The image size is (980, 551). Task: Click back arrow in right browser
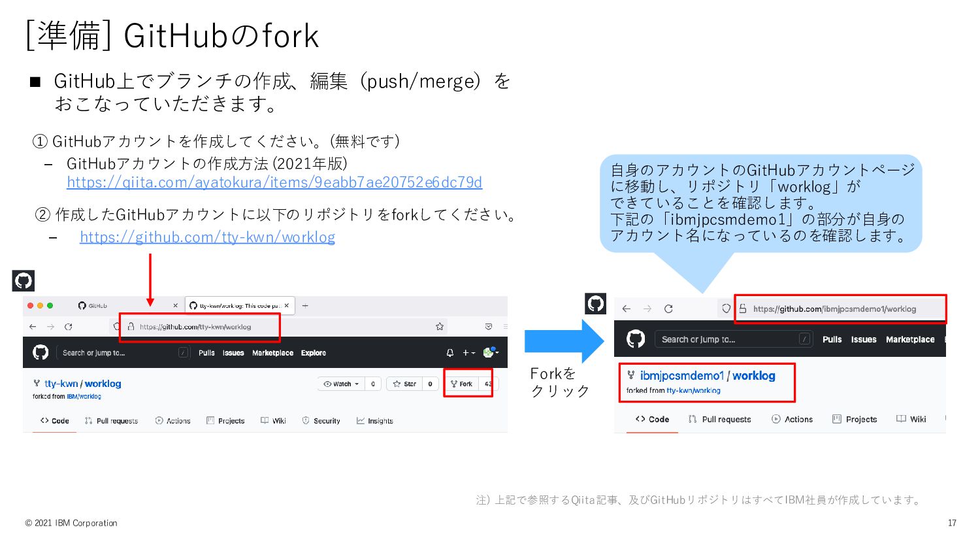click(x=627, y=309)
